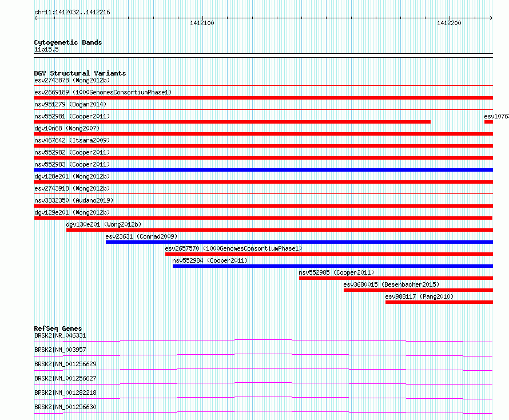Select the esv23631 (Conrad2009) label
The image size is (509, 420).
tap(141, 236)
